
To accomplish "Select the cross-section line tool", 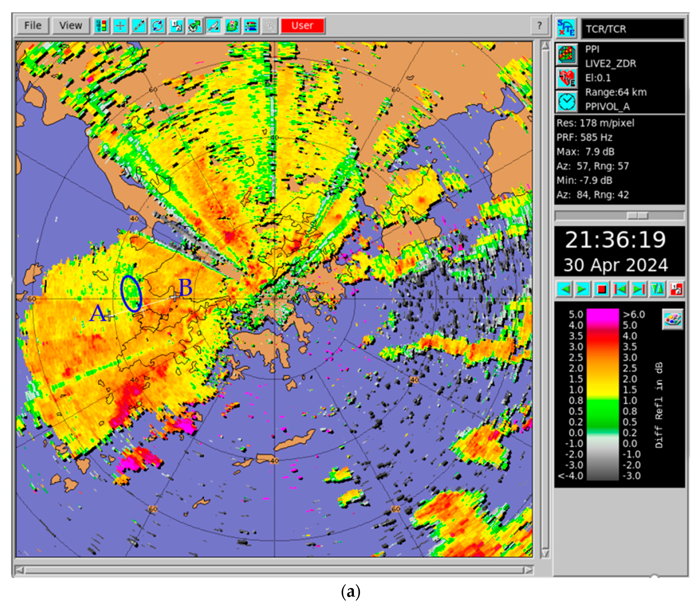I will pos(139,26).
